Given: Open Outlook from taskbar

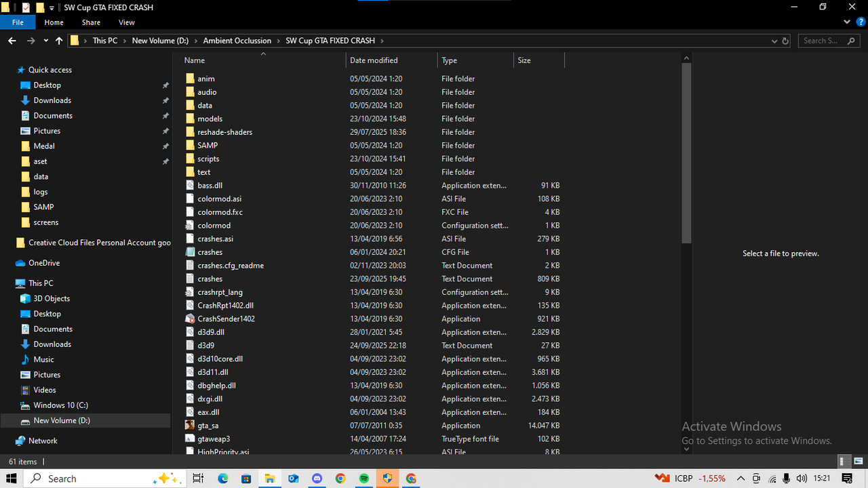Looking at the screenshot, I should 293,479.
